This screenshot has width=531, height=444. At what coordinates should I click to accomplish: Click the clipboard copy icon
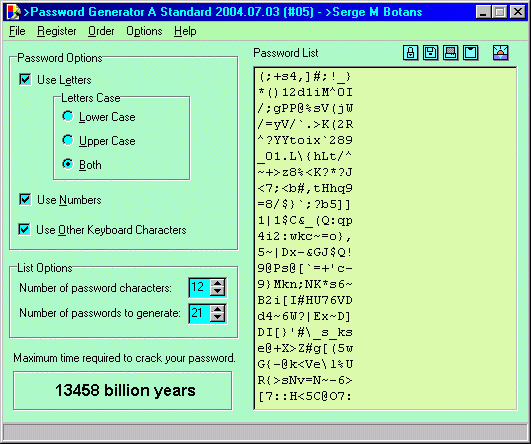pyautogui.click(x=470, y=53)
